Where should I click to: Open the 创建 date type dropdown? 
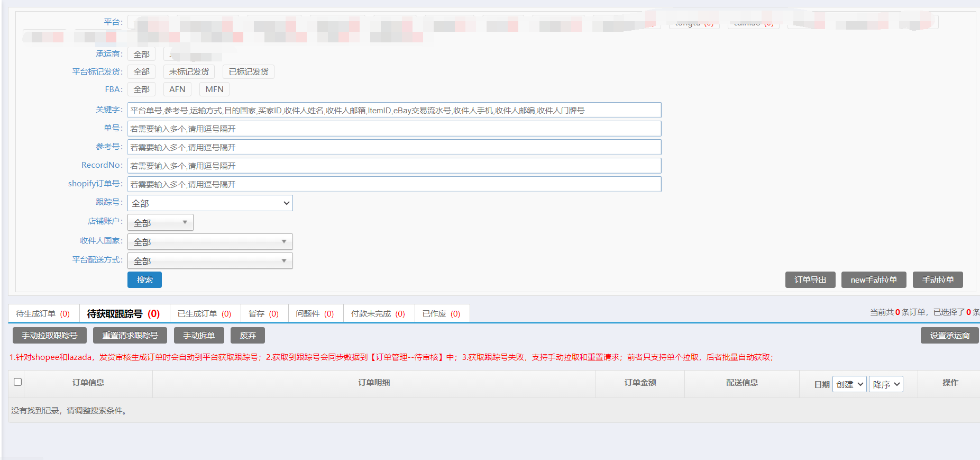[x=849, y=384]
